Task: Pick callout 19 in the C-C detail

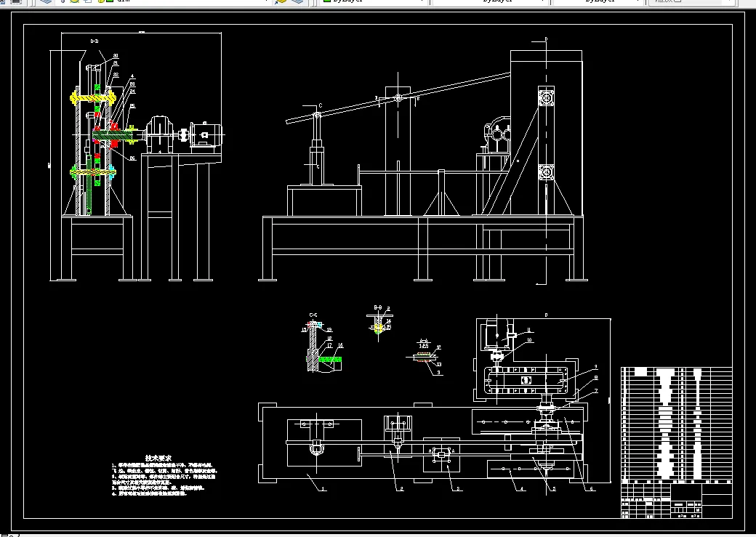Action: (329, 330)
